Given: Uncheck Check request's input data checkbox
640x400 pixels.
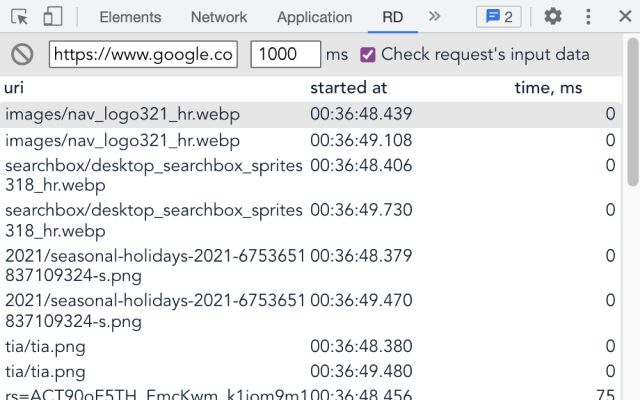Looking at the screenshot, I should pos(368,54).
